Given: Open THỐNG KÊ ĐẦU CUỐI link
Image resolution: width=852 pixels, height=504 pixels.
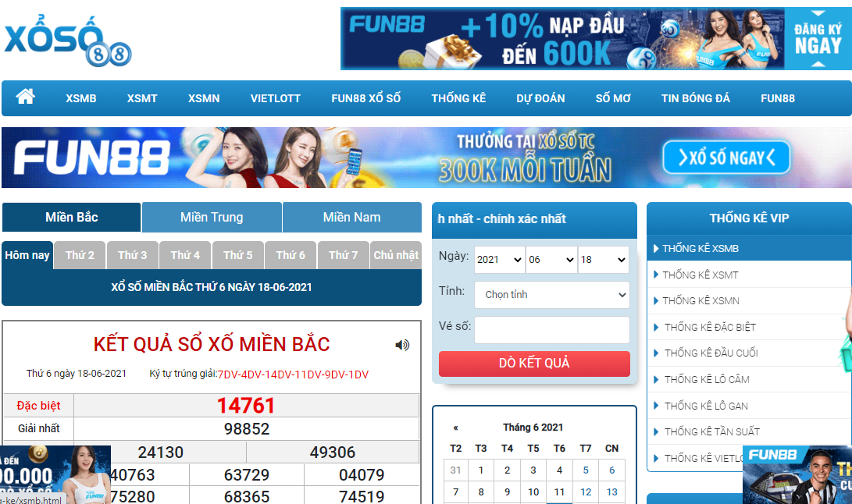Looking at the screenshot, I should [711, 353].
